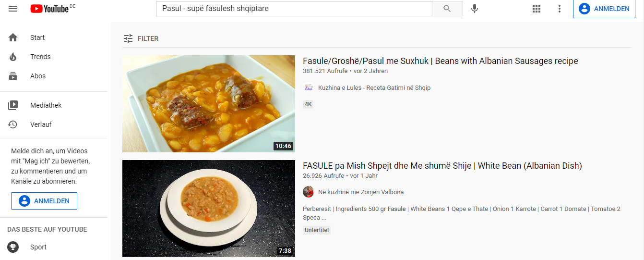Image resolution: width=644 pixels, height=260 pixels.
Task: Start voice search with microphone icon
Action: click(x=475, y=9)
